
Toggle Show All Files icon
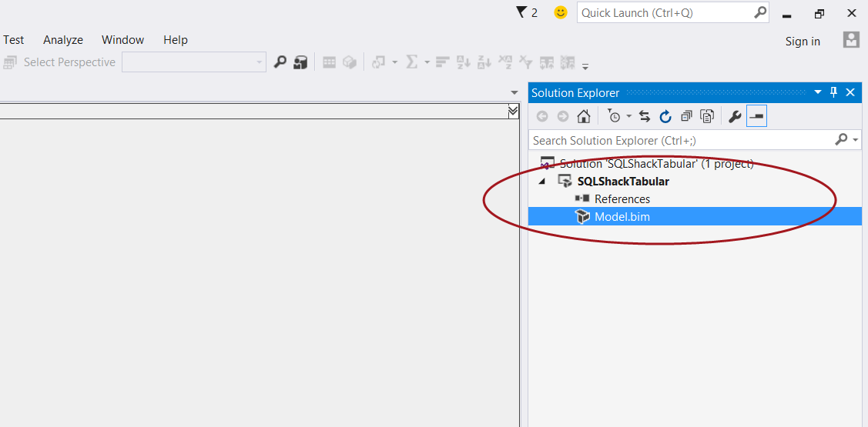707,116
